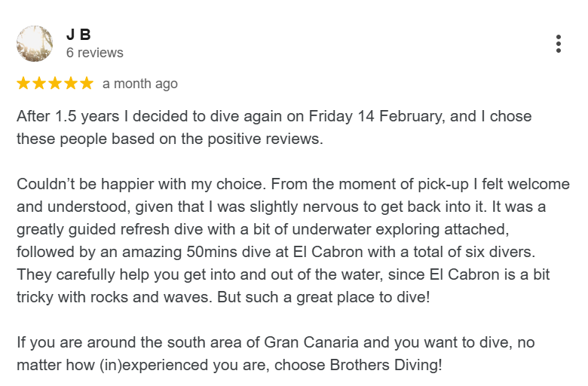Open reviewer name J B profile
The image size is (588, 386).
(x=78, y=35)
